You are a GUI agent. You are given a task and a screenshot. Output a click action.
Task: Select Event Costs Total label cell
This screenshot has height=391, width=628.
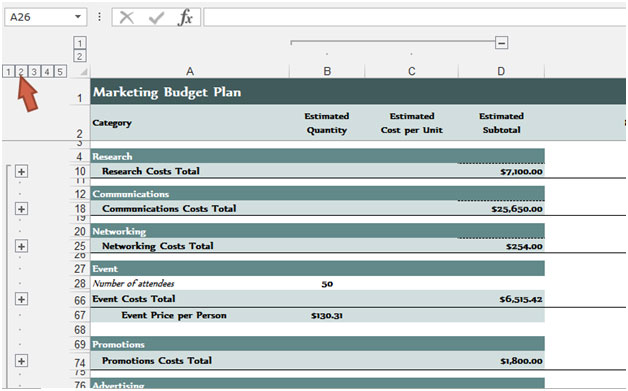(190, 299)
